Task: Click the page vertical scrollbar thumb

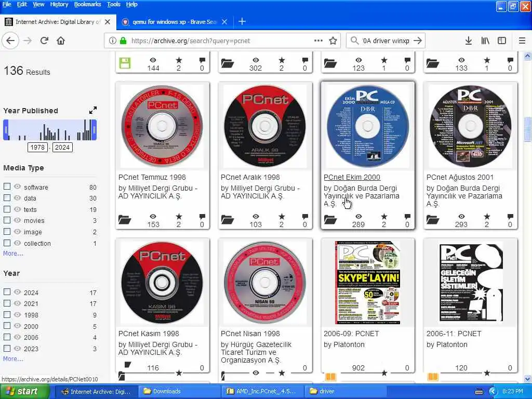Action: 527,129
